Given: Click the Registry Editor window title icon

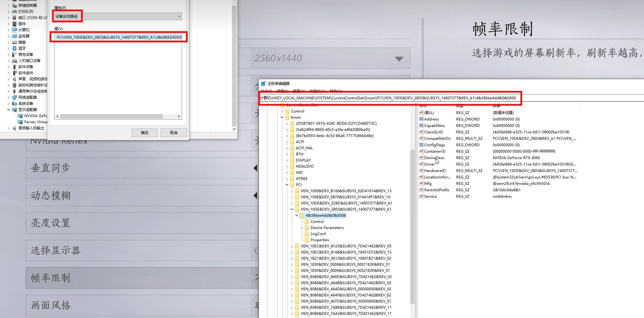Looking at the screenshot, I should point(263,83).
